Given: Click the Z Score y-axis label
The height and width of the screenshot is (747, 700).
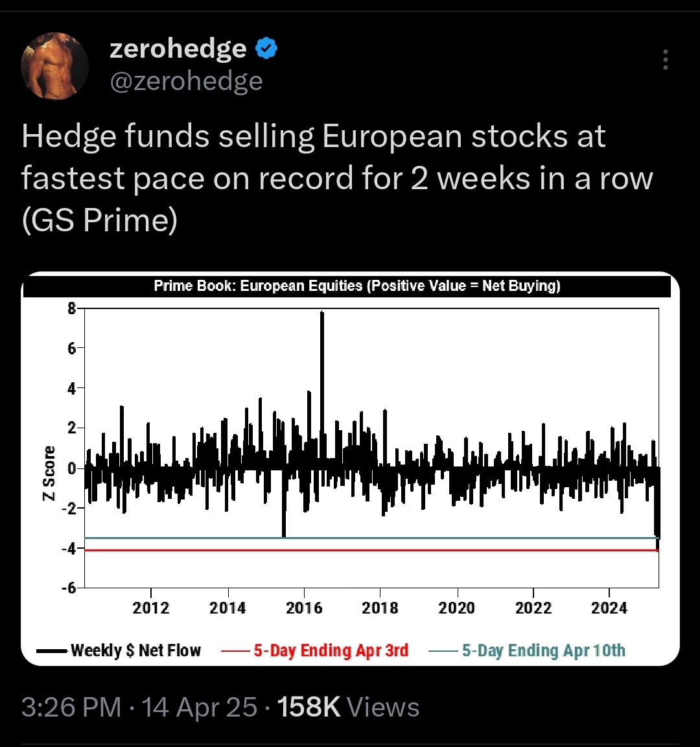Looking at the screenshot, I should pos(49,473).
